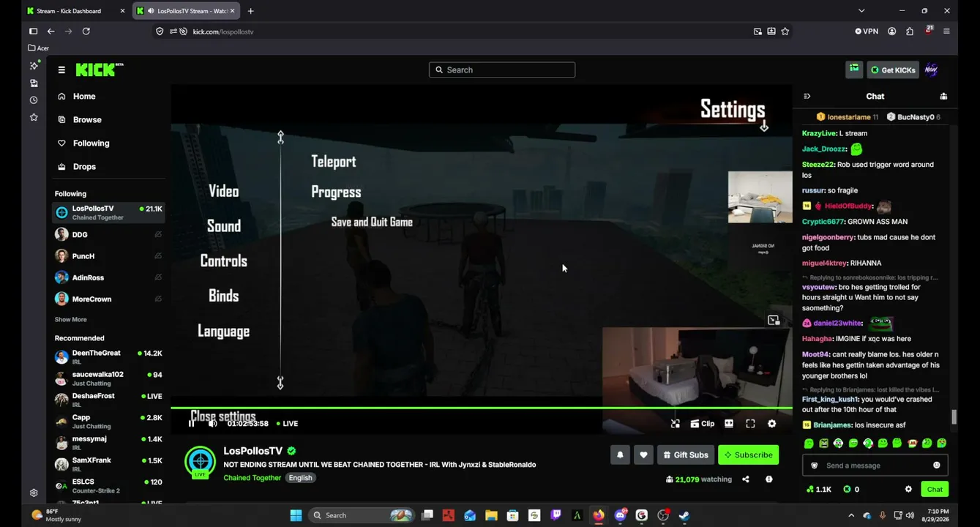Click the chat scrollbar thumb
Screen dimensions: 980x527
(x=954, y=416)
